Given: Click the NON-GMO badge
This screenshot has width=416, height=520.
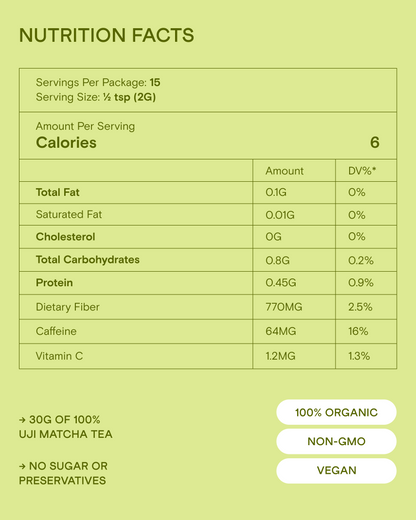Looking at the screenshot, I should pos(336,441).
